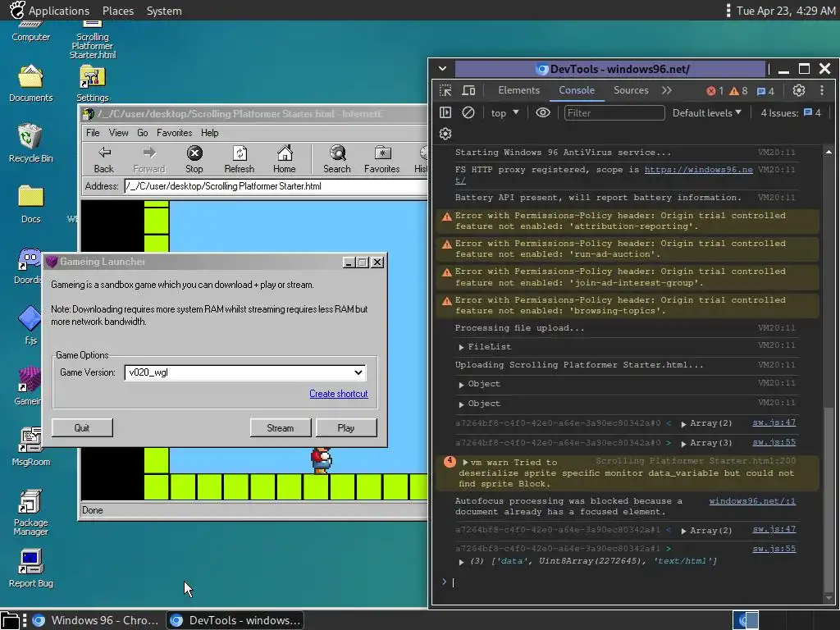Image resolution: width=840 pixels, height=630 pixels.
Task: Open the Favorites menu in menu bar
Action: pyautogui.click(x=174, y=133)
